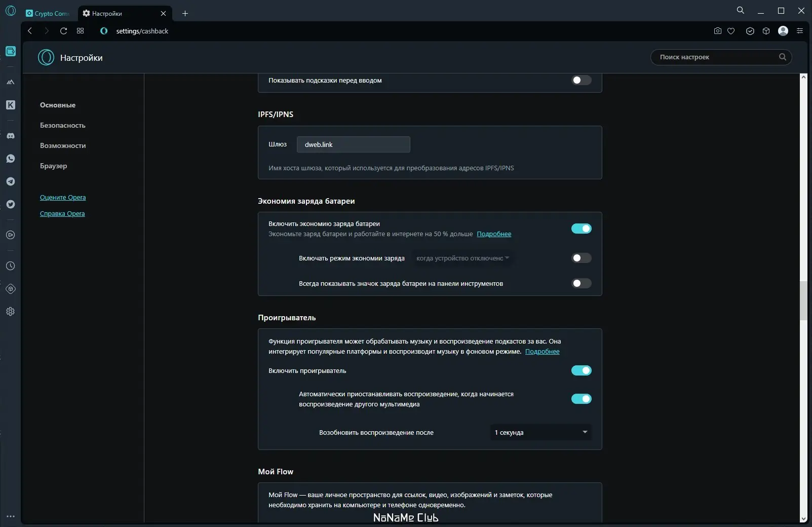This screenshot has height=527, width=812.
Task: Open a new tab with plus button
Action: coord(185,14)
